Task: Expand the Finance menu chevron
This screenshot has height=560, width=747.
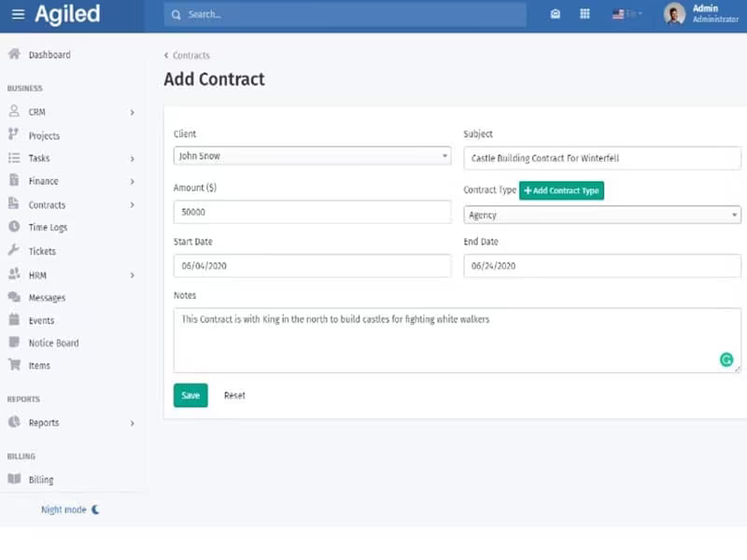Action: (x=132, y=181)
